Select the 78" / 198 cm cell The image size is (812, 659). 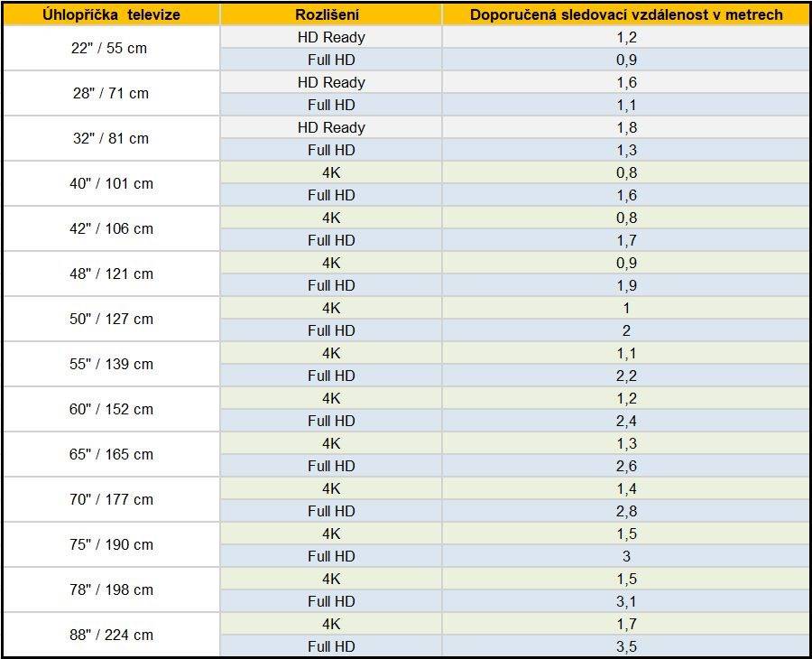(111, 589)
